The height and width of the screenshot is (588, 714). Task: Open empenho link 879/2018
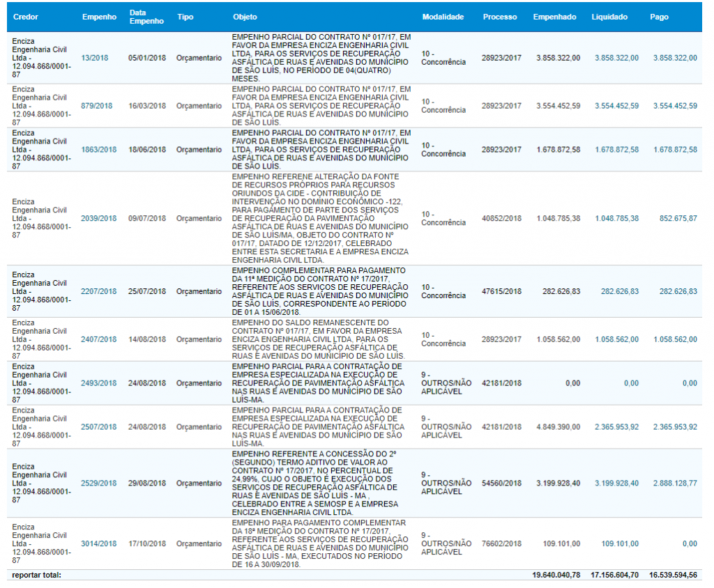pyautogui.click(x=98, y=106)
